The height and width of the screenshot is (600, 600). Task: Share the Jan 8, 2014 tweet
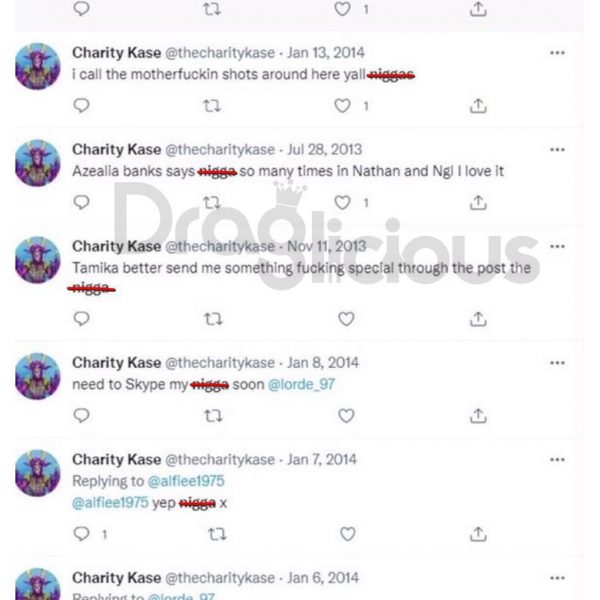click(478, 416)
